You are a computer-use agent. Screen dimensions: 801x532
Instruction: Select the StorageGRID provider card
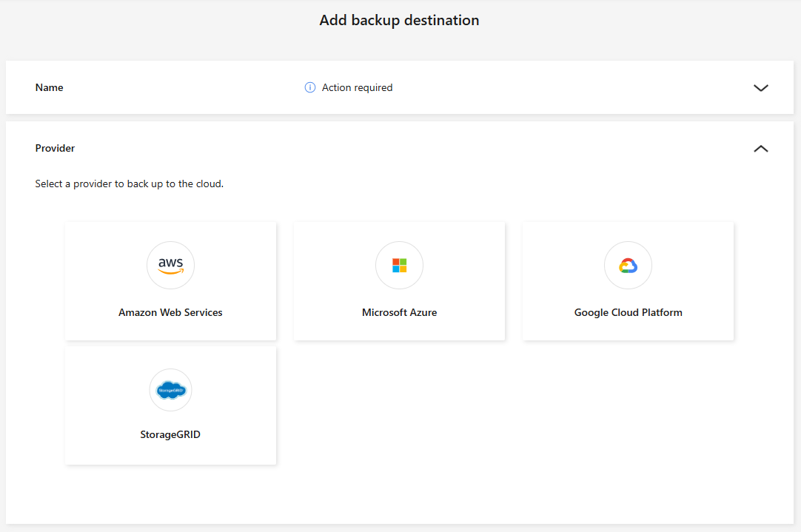pyautogui.click(x=170, y=405)
